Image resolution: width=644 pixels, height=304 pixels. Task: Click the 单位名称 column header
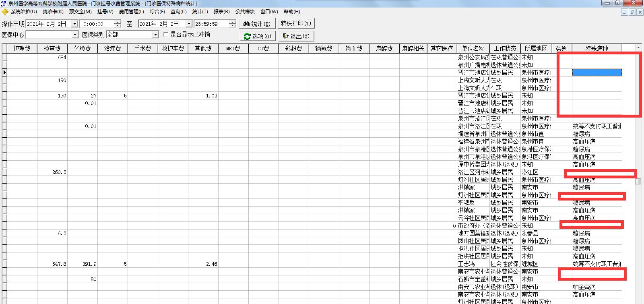pyautogui.click(x=473, y=49)
